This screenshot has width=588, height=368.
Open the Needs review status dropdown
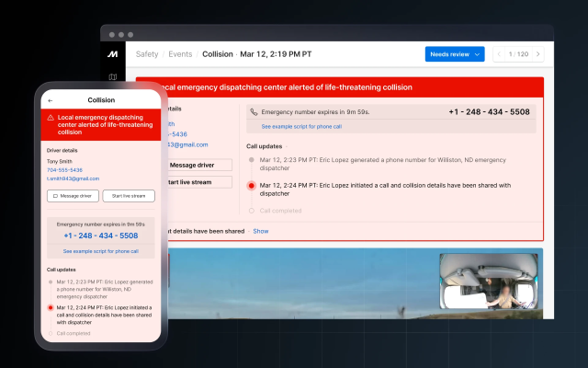tap(454, 54)
